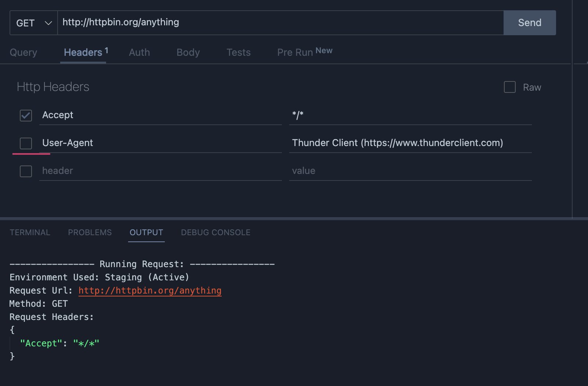Switch to the Tests tab

tap(238, 52)
